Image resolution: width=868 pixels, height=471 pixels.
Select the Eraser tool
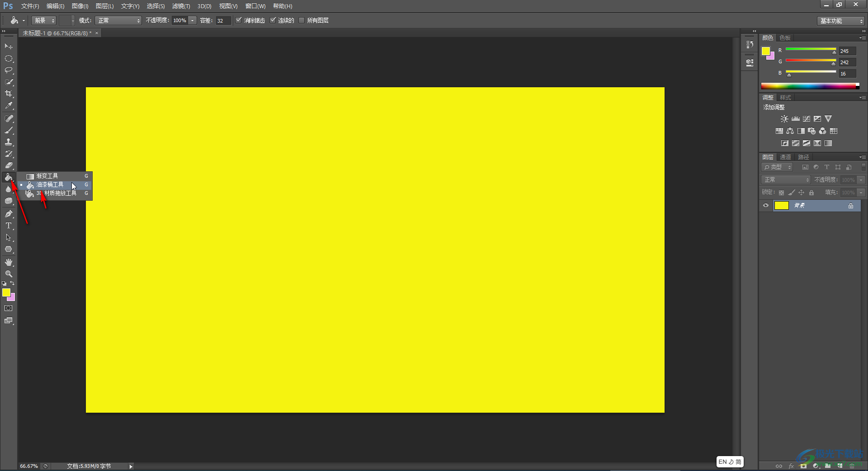9,165
